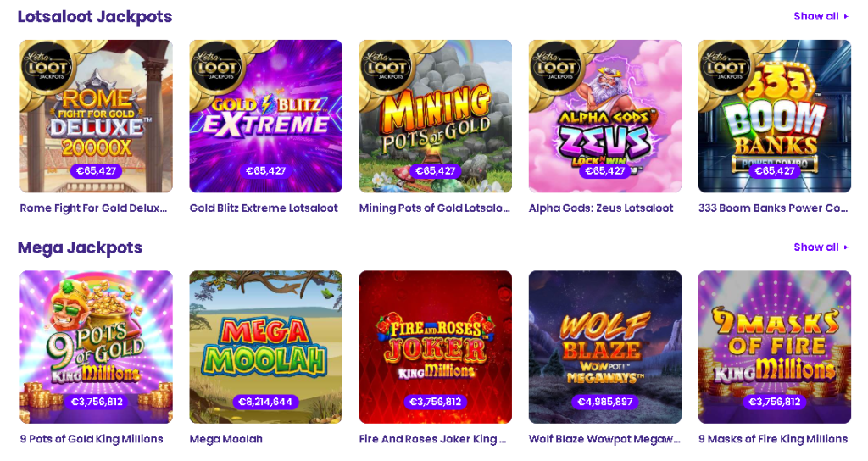868x461 pixels.
Task: Click the Lotsa Loot badge on Gold Blitz tile
Action: pyautogui.click(x=217, y=67)
